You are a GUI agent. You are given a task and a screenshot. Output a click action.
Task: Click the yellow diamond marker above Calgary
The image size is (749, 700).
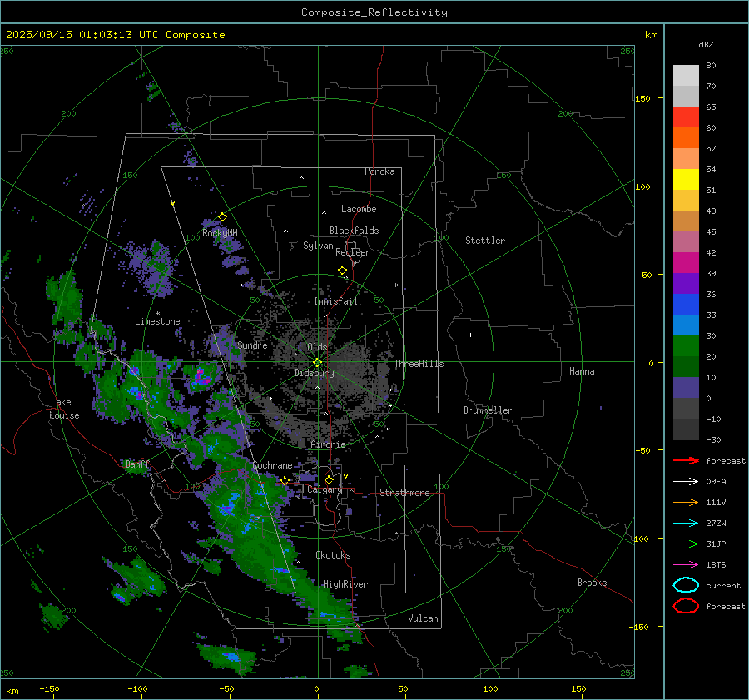pos(329,479)
